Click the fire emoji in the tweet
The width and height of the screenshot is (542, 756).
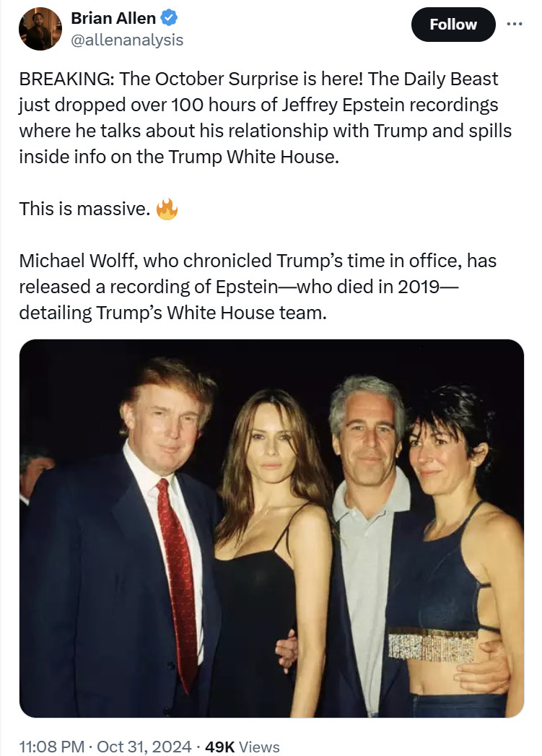tap(167, 210)
